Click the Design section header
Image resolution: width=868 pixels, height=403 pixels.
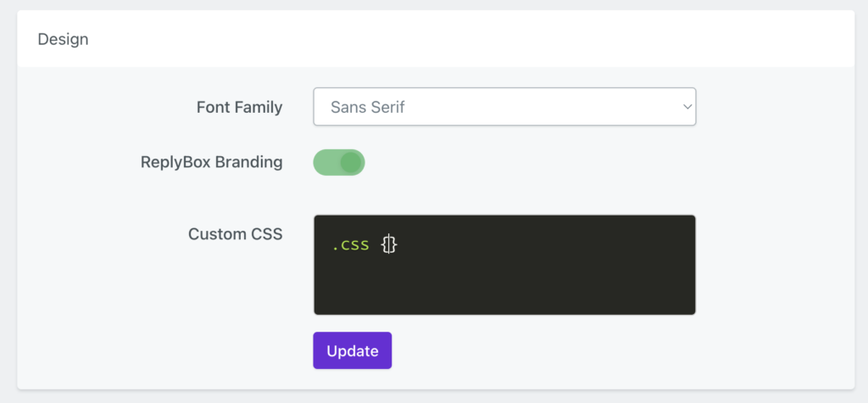click(x=64, y=39)
